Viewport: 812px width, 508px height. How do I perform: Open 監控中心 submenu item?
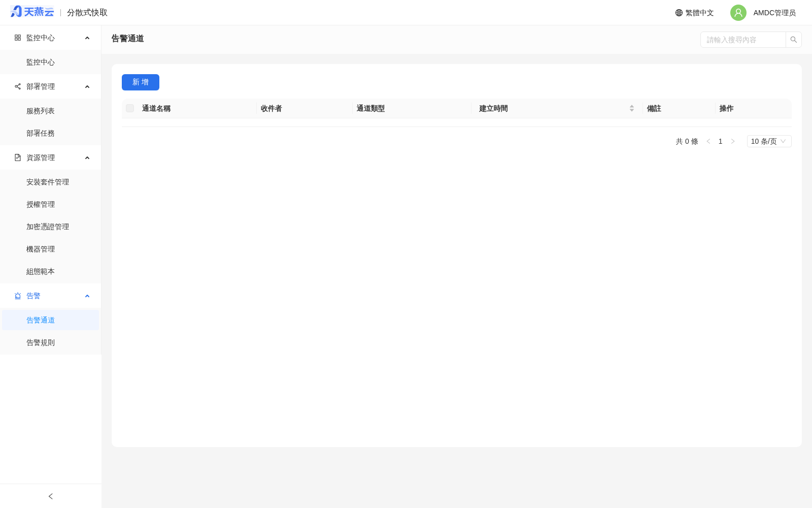pos(51,62)
